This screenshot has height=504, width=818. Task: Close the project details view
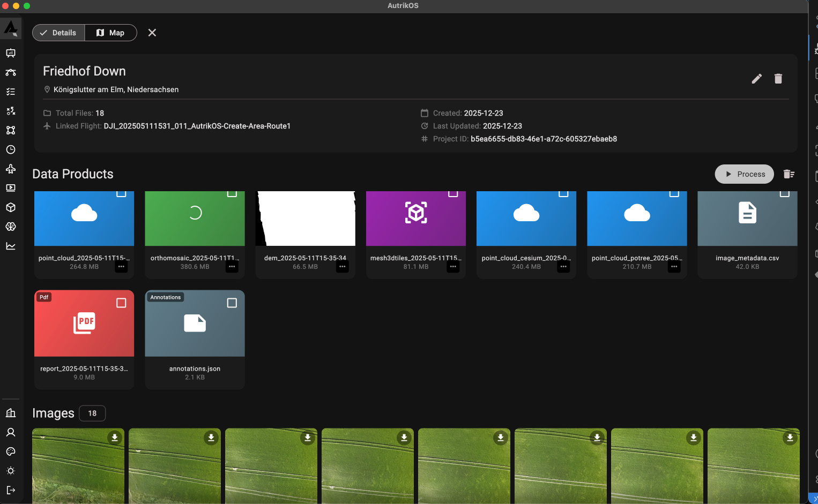tap(152, 33)
